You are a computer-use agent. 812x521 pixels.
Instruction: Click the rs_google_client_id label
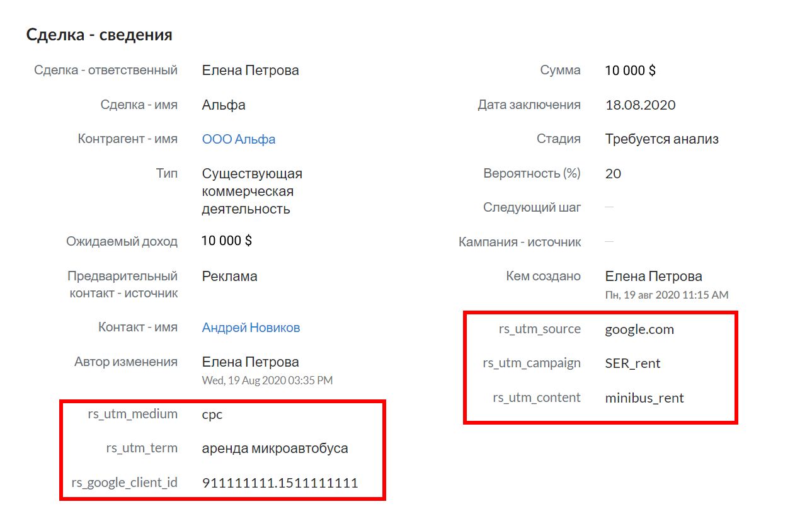tap(125, 483)
